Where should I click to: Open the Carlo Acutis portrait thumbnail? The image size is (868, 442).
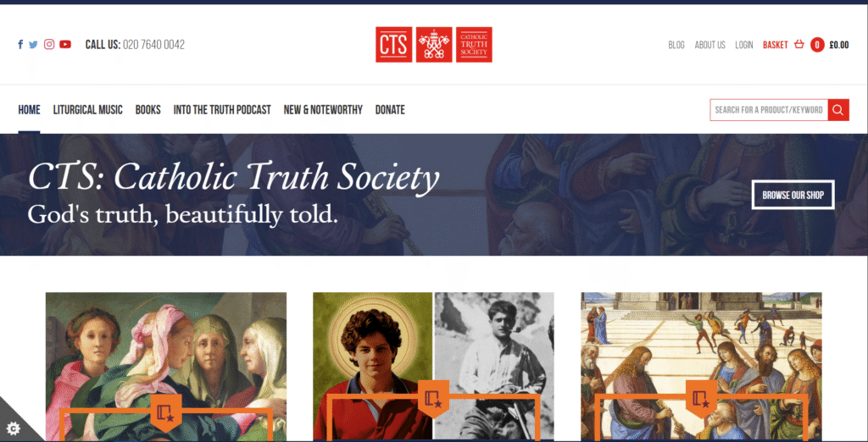(373, 366)
